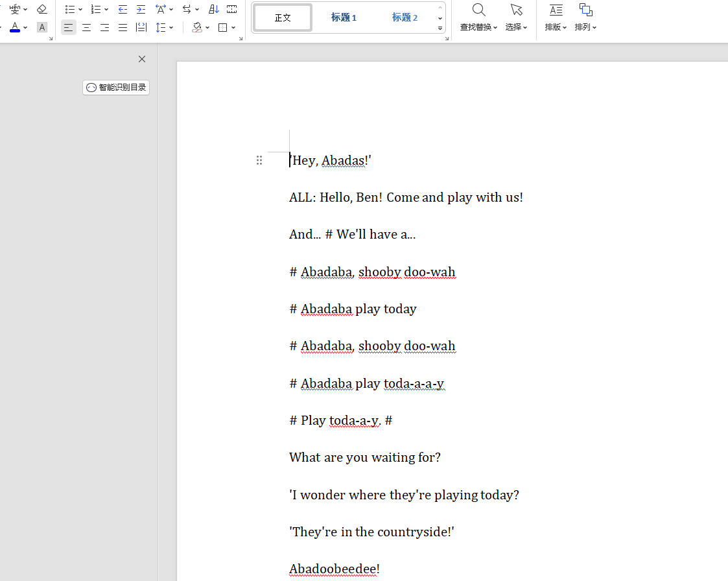This screenshot has width=728, height=581.
Task: Click the 智能识别目录 button
Action: point(116,88)
